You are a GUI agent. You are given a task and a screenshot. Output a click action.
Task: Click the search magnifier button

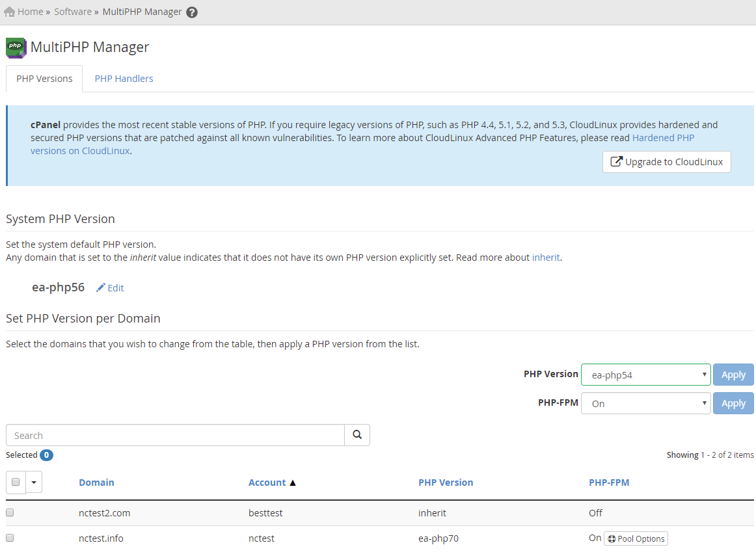[x=357, y=435]
